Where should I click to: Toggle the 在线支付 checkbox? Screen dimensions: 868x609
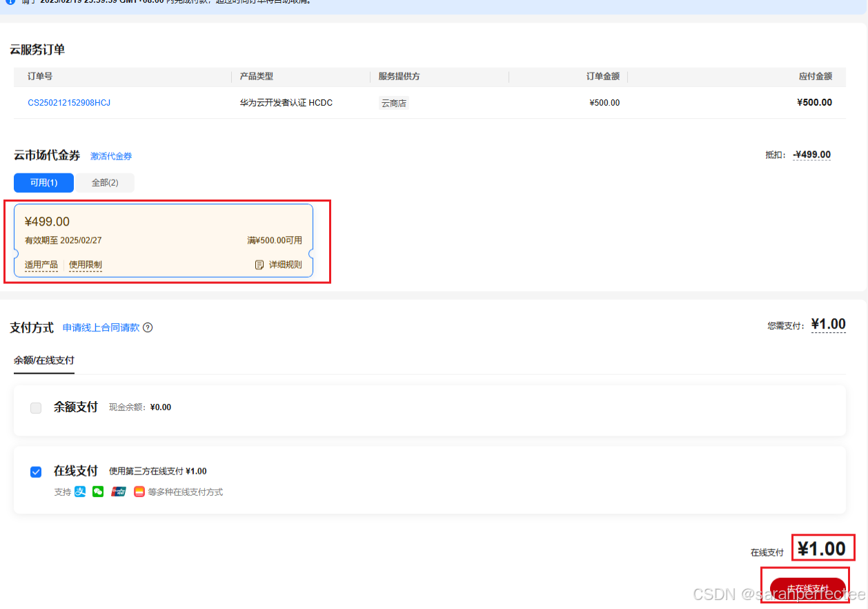36,472
